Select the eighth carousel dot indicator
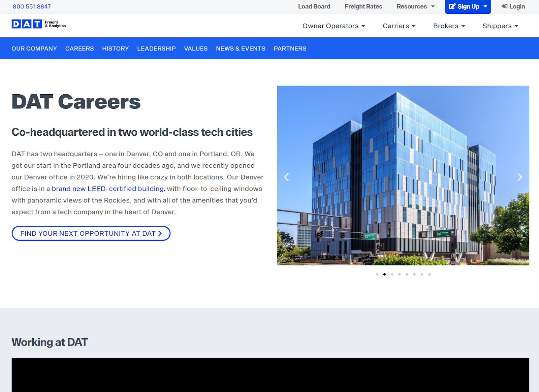Image resolution: width=539 pixels, height=392 pixels. pos(429,274)
